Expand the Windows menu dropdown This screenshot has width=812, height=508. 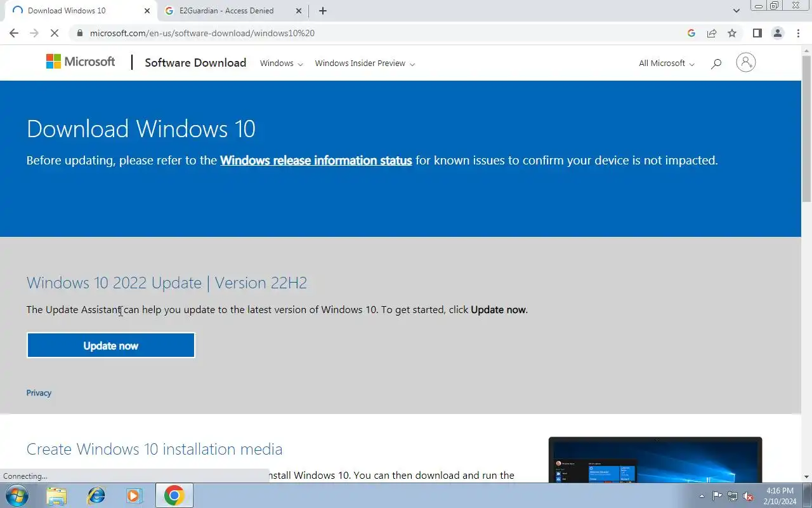(281, 63)
